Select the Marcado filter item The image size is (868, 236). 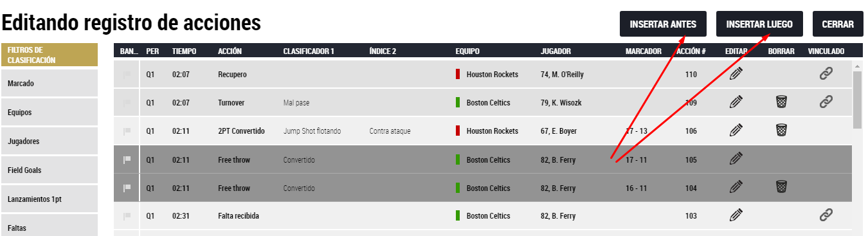[x=49, y=83]
